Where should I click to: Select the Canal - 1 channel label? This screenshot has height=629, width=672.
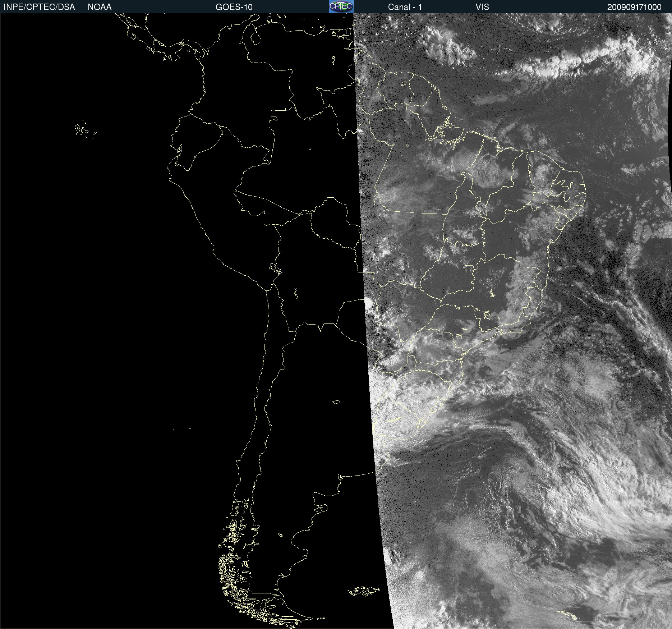coord(405,7)
